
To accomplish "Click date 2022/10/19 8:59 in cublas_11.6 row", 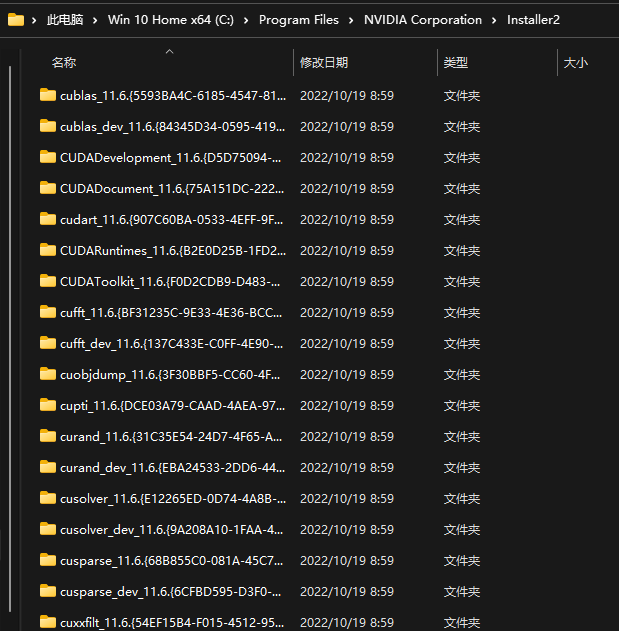I will click(347, 96).
